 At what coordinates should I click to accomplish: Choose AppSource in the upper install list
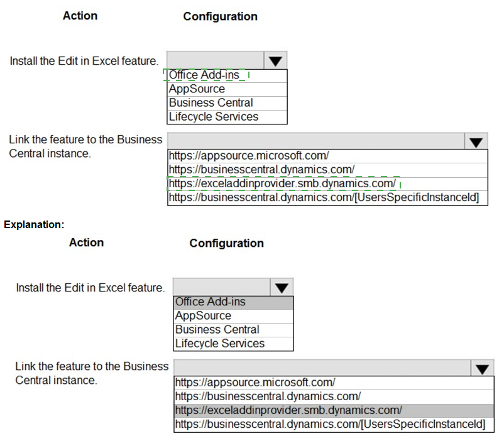pyautogui.click(x=197, y=89)
